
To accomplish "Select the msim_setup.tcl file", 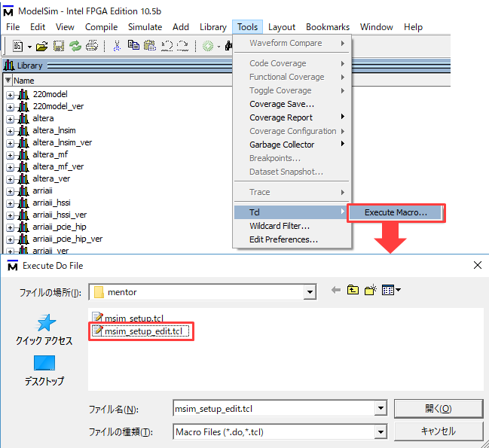I will tap(128, 318).
